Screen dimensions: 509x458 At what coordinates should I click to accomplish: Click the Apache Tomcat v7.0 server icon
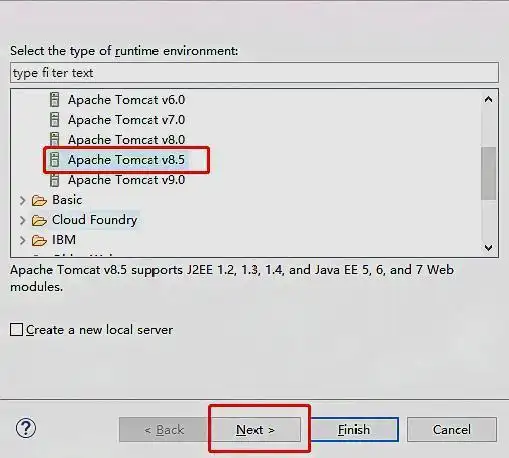[x=55, y=120]
